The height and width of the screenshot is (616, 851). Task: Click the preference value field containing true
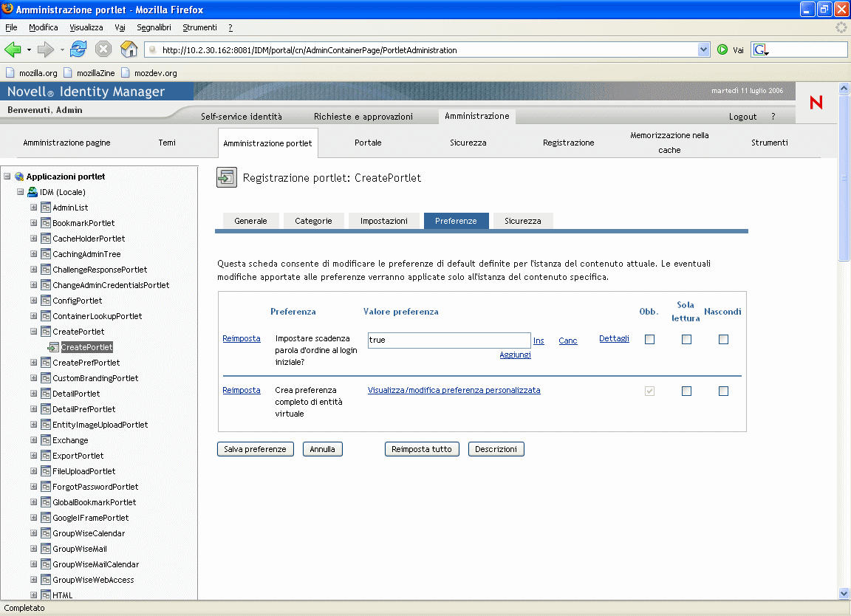tap(449, 340)
